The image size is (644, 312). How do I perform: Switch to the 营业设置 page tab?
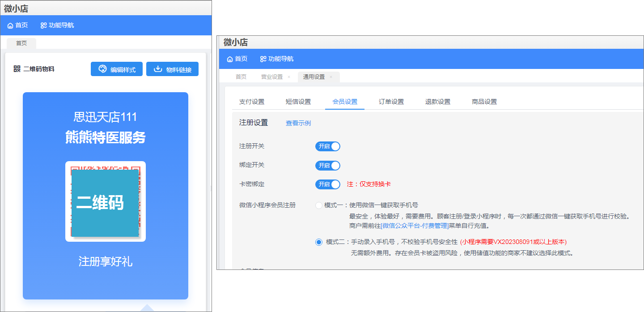coord(272,77)
